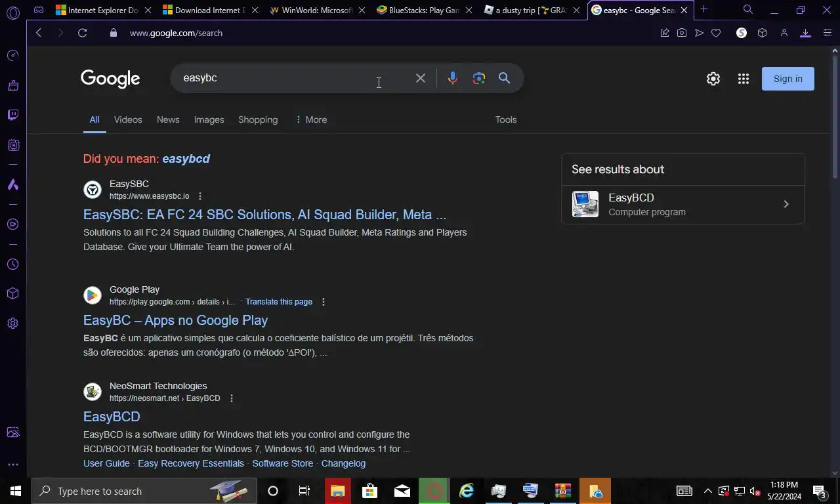Switch to Shopping results tab
The image size is (840, 504).
click(258, 119)
